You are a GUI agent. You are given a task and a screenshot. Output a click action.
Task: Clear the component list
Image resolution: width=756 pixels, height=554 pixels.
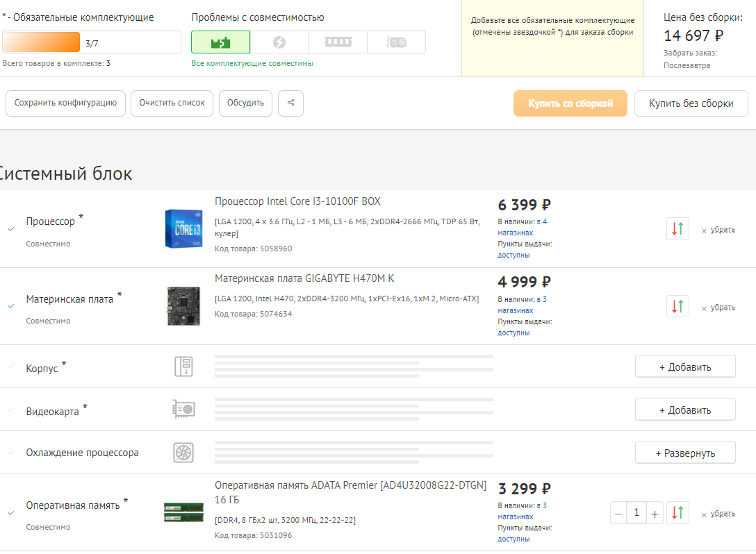click(172, 103)
